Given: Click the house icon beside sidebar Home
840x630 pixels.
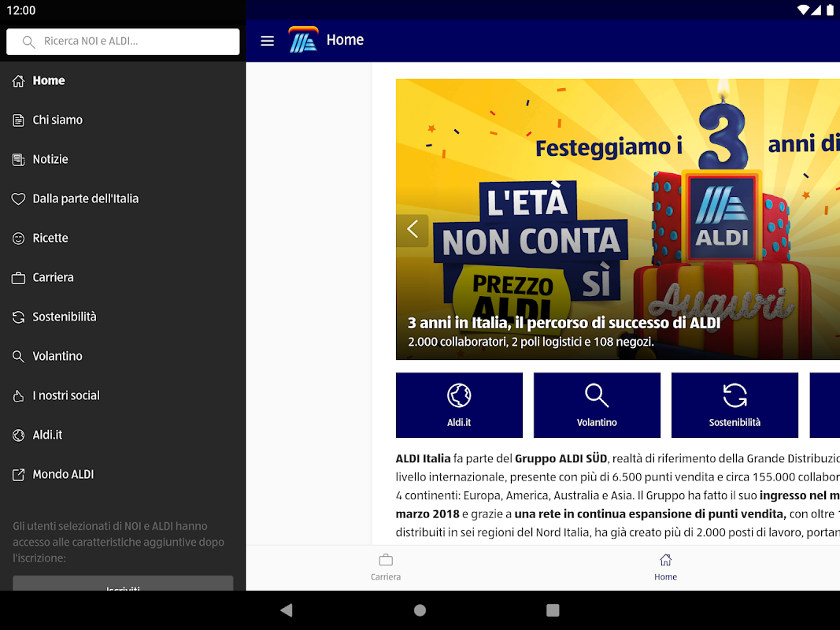Looking at the screenshot, I should 18,81.
